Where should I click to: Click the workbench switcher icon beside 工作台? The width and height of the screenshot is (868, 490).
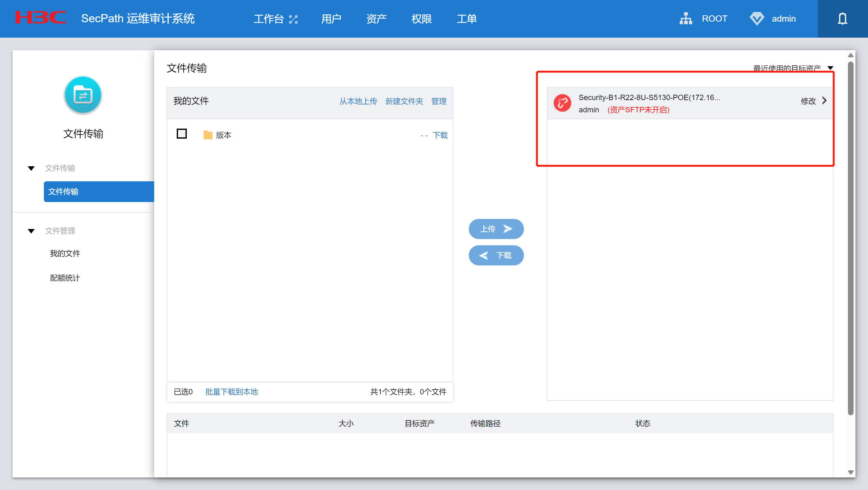293,19
